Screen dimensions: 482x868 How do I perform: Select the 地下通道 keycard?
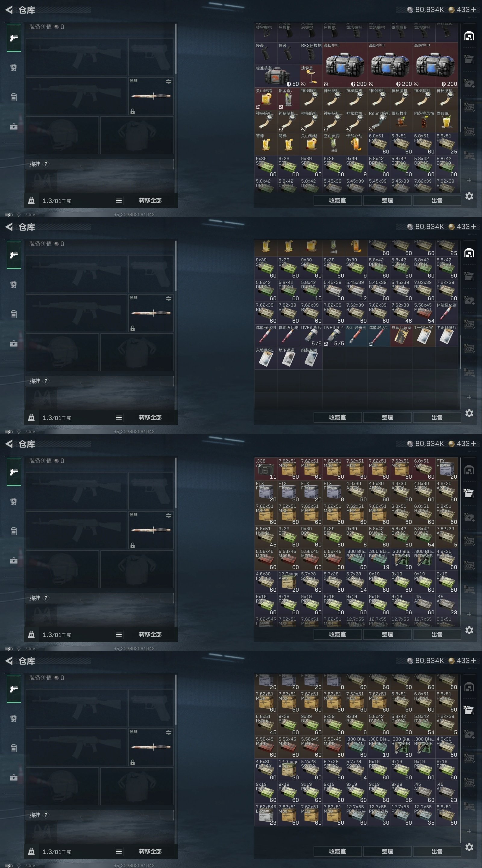coord(288,358)
